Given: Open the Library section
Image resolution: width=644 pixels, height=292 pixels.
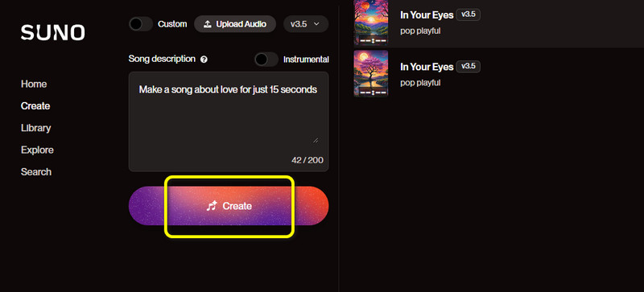Looking at the screenshot, I should pyautogui.click(x=35, y=128).
